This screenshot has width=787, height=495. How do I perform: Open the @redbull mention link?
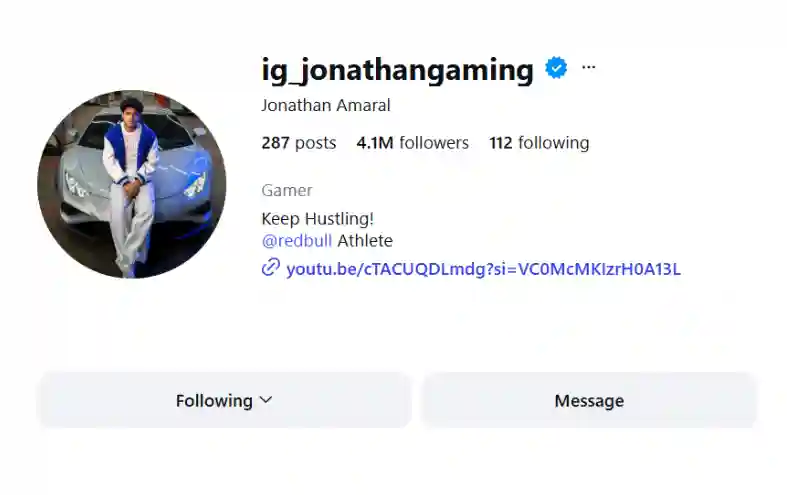point(297,241)
